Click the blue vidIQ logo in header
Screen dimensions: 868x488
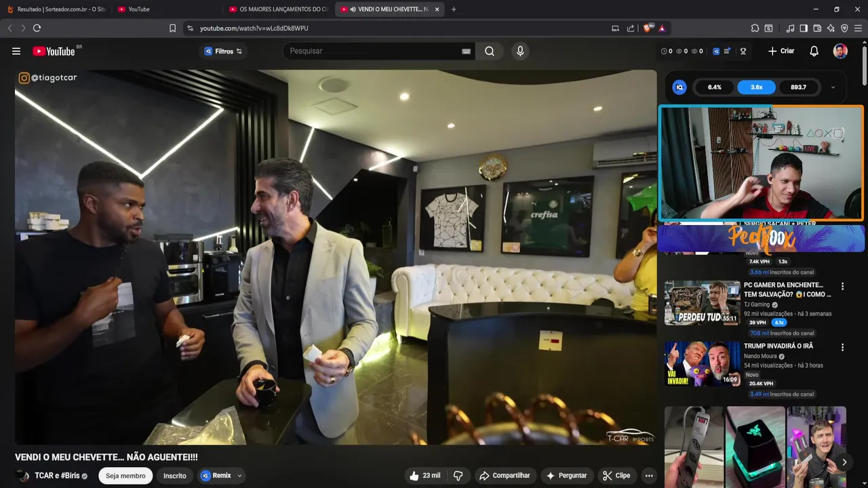pos(716,51)
